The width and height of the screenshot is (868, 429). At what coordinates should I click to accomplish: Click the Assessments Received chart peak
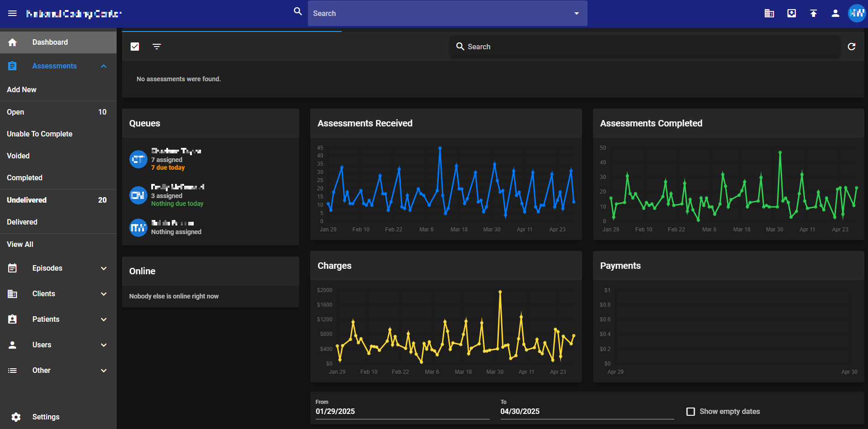pos(440,148)
